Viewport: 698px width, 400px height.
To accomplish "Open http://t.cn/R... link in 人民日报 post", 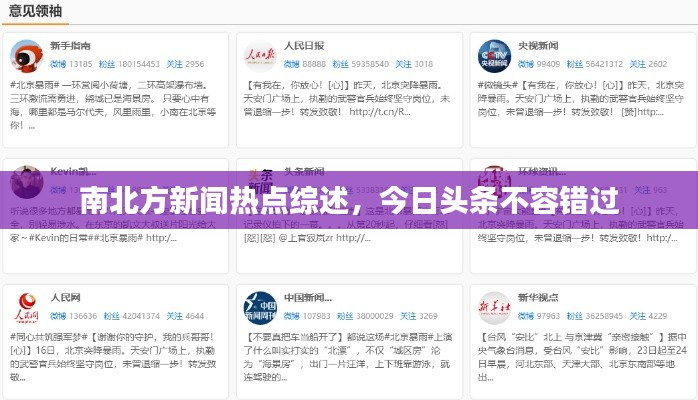I will pyautogui.click(x=380, y=112).
